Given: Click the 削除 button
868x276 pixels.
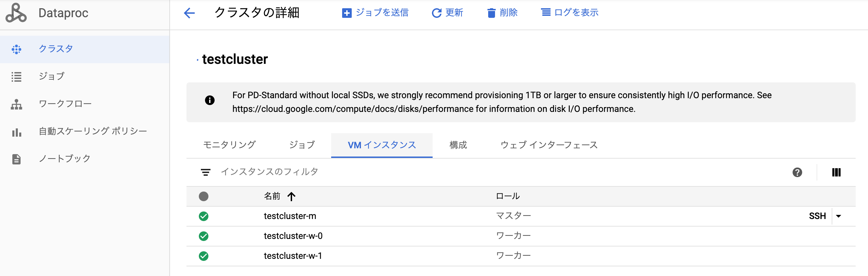Looking at the screenshot, I should tap(503, 13).
